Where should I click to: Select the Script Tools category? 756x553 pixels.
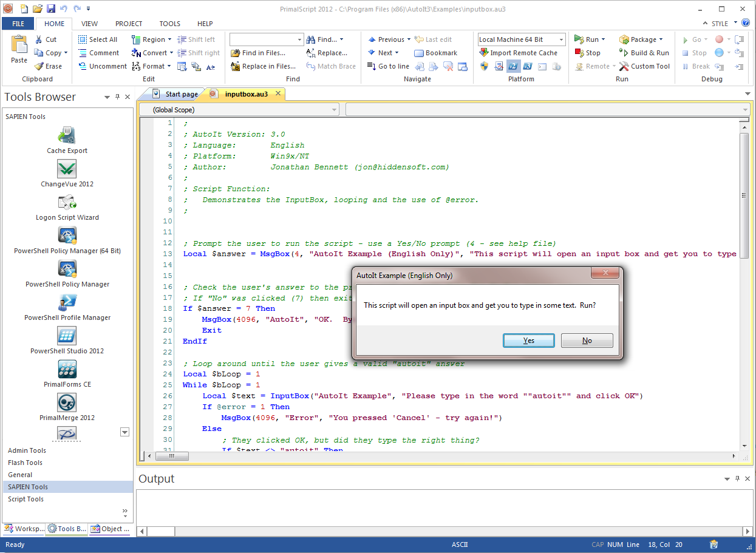point(67,499)
